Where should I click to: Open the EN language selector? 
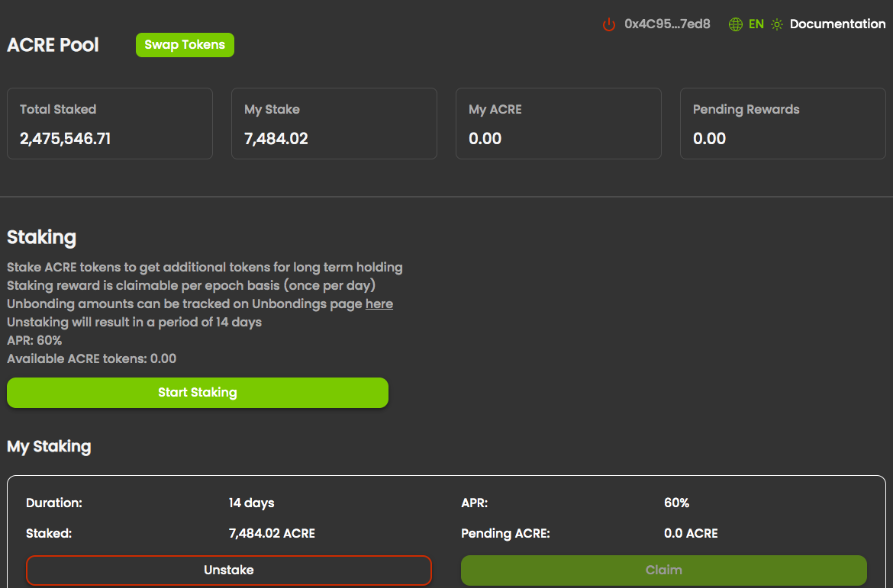point(756,24)
